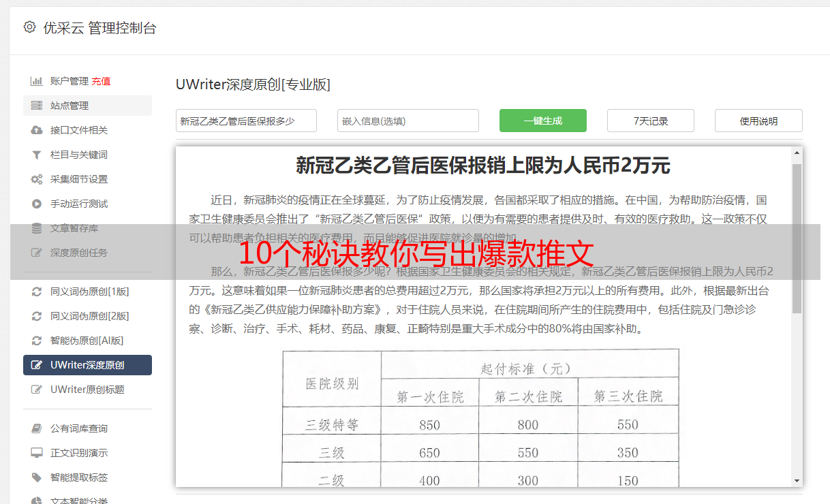Open the 7天记录 button
830x504 pixels.
(x=651, y=121)
